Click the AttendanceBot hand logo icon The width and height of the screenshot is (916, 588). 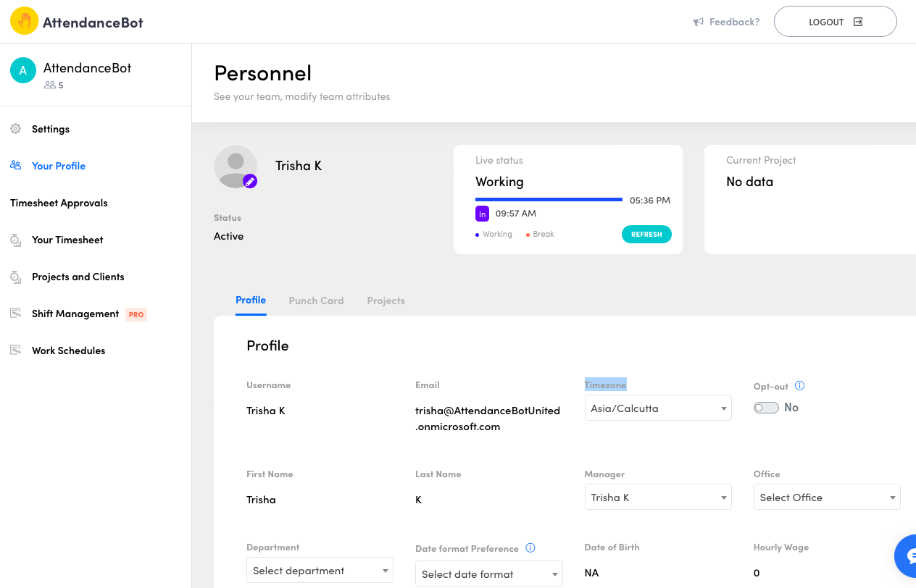click(24, 21)
